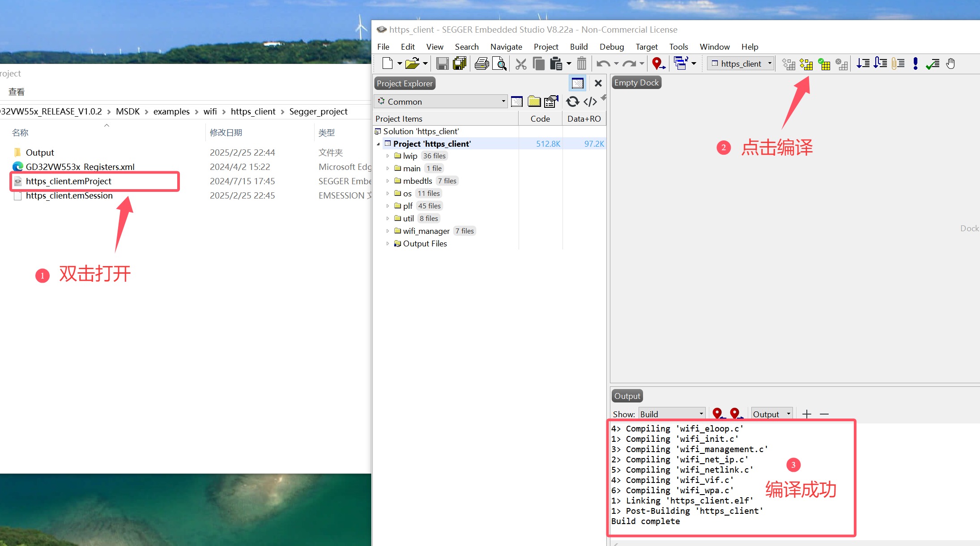
Task: Toggle the Project Explorer window layout button
Action: (x=578, y=83)
